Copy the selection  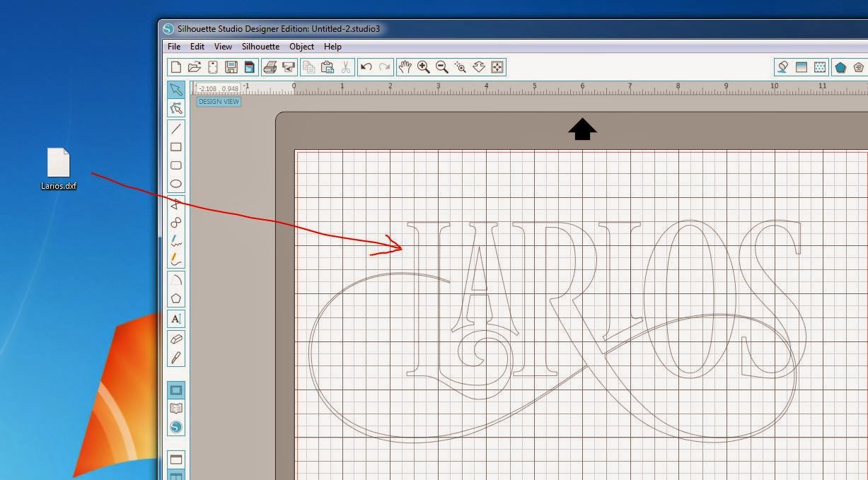coord(308,67)
